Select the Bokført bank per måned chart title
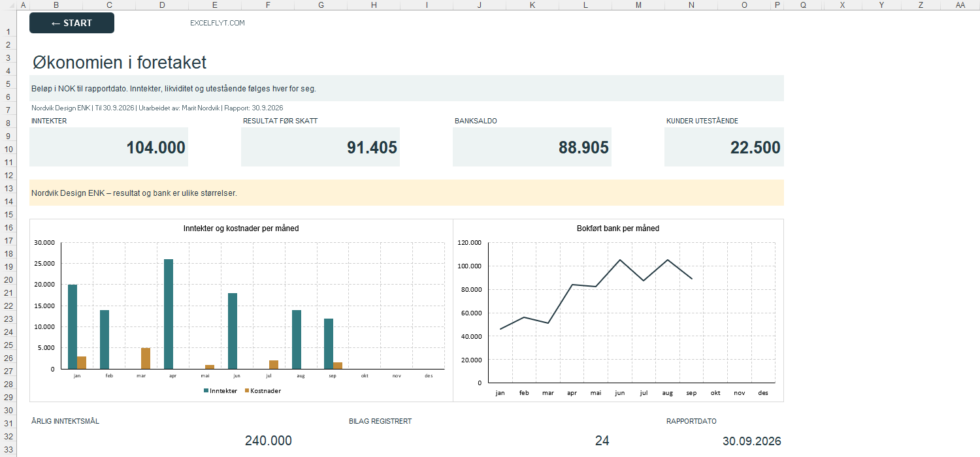This screenshot has height=457, width=980. click(x=618, y=228)
